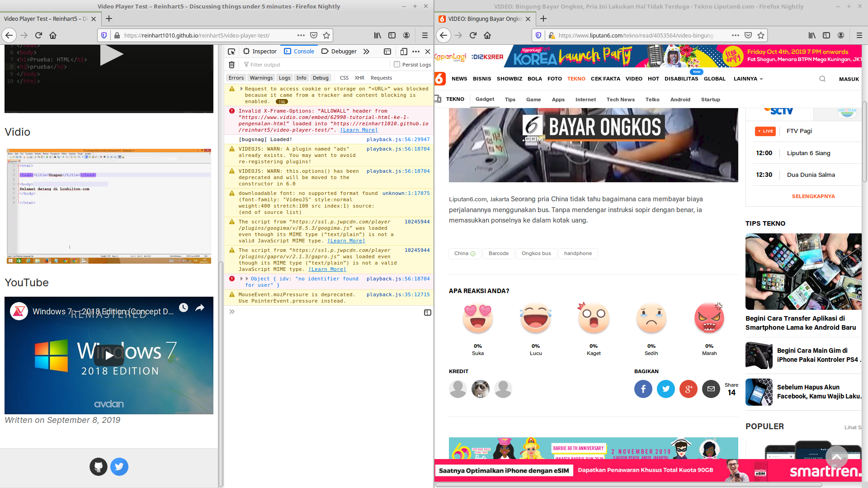868x488 pixels.
Task: Bookmark the reinhart1010 page with star icon
Action: pos(326,35)
